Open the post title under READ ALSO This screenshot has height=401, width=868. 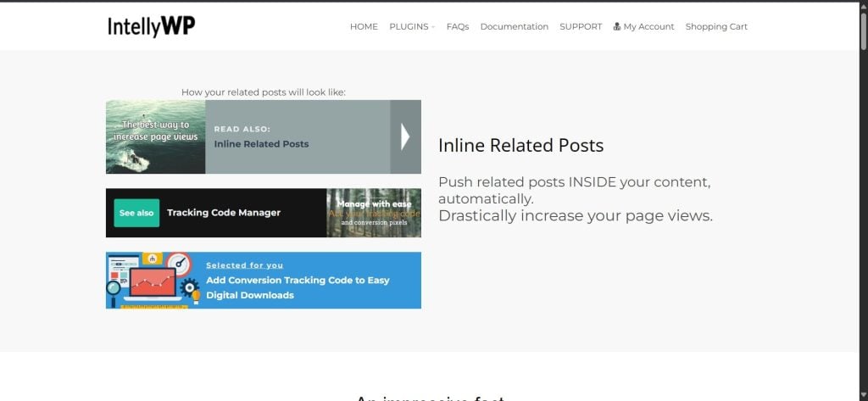261,144
